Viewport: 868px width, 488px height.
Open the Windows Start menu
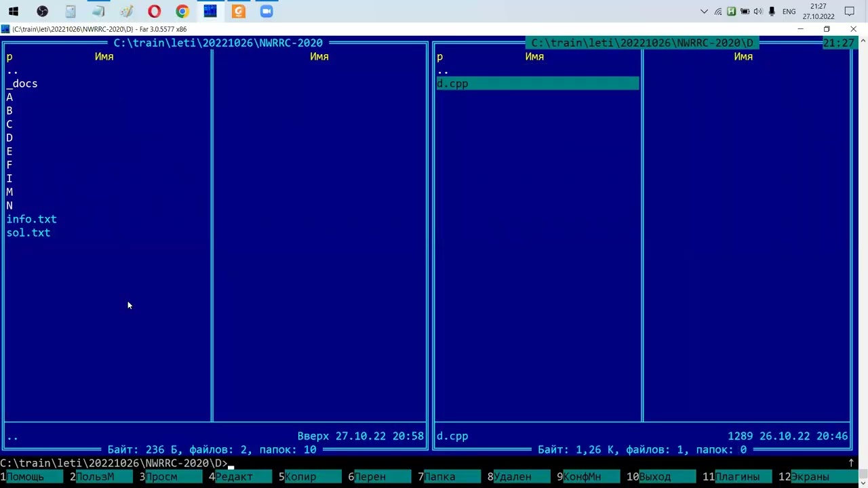click(14, 12)
